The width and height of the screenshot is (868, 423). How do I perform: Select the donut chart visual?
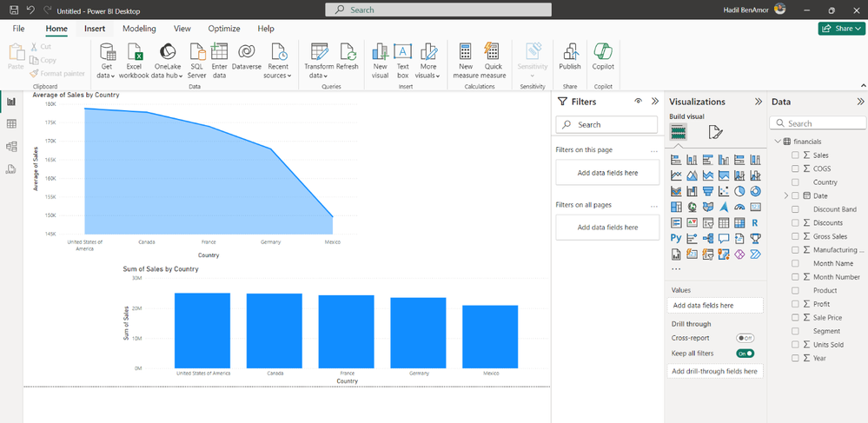coord(756,191)
